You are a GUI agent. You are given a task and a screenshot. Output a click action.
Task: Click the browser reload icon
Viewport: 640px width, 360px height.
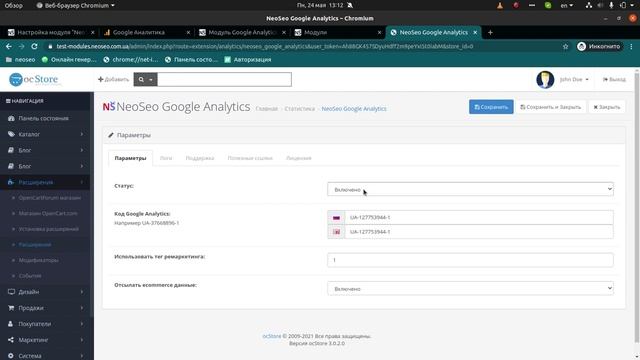[34, 47]
